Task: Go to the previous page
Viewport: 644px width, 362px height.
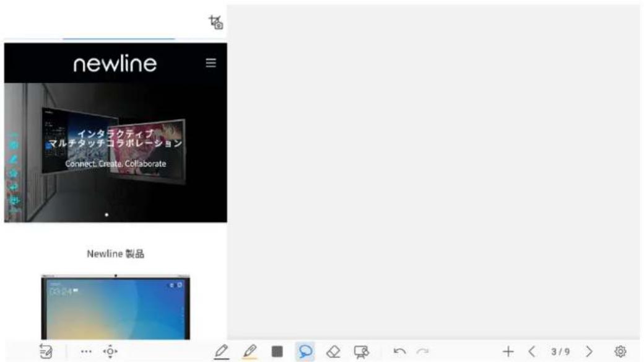Action: [x=532, y=351]
